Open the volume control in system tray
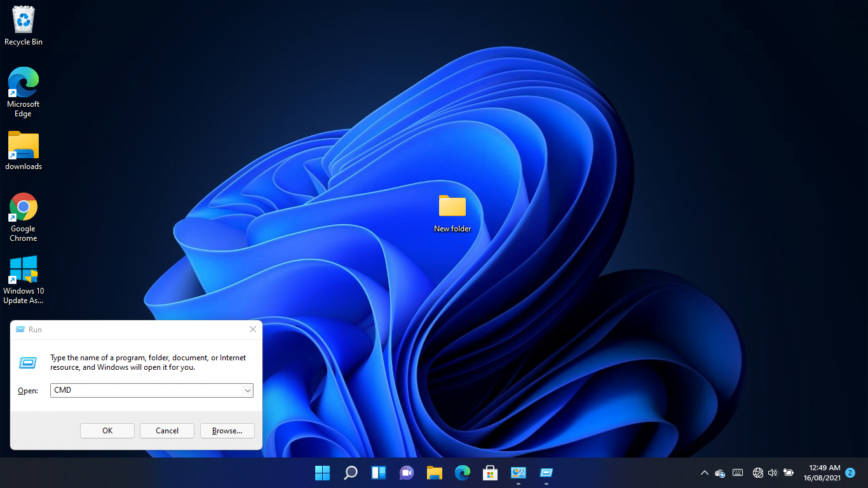The height and width of the screenshot is (488, 868). tap(773, 473)
